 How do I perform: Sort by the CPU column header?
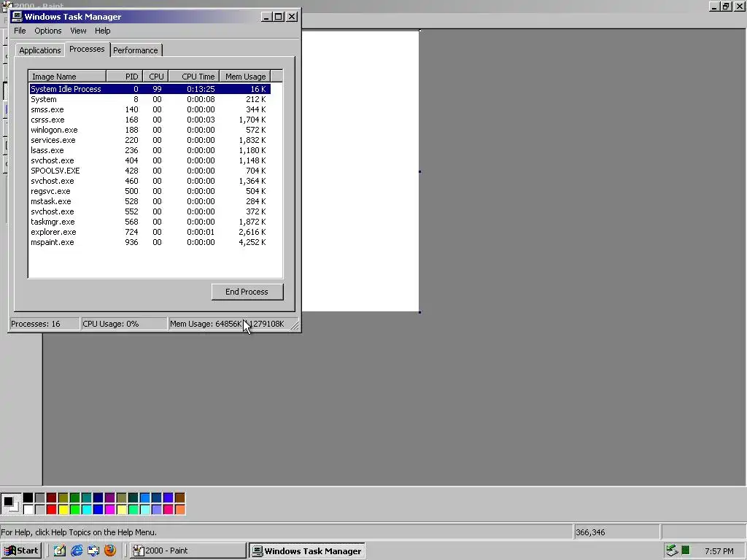[x=155, y=76]
